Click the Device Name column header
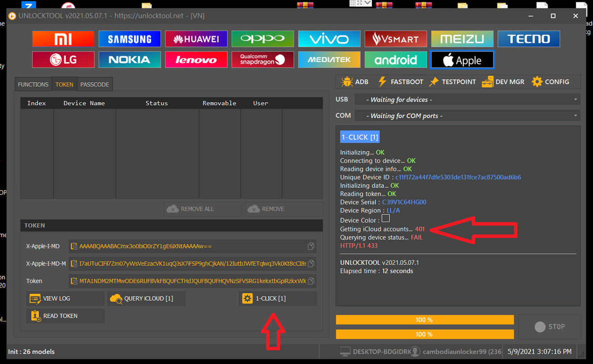The image size is (593, 364). [84, 103]
